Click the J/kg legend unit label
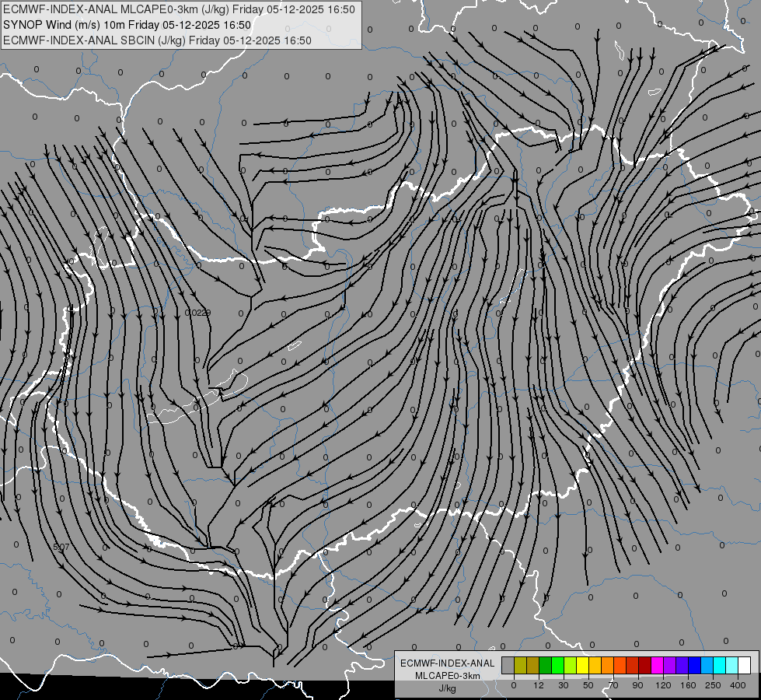The height and width of the screenshot is (700, 761). coord(448,688)
